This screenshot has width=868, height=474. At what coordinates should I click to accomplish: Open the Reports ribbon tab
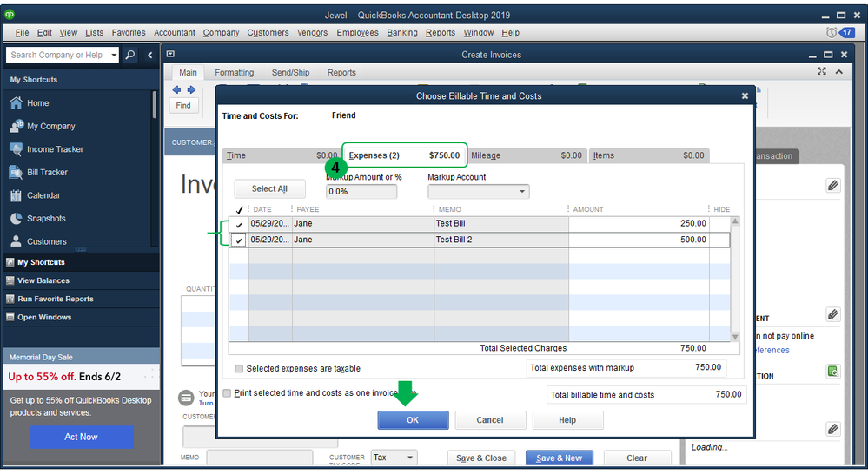(341, 72)
